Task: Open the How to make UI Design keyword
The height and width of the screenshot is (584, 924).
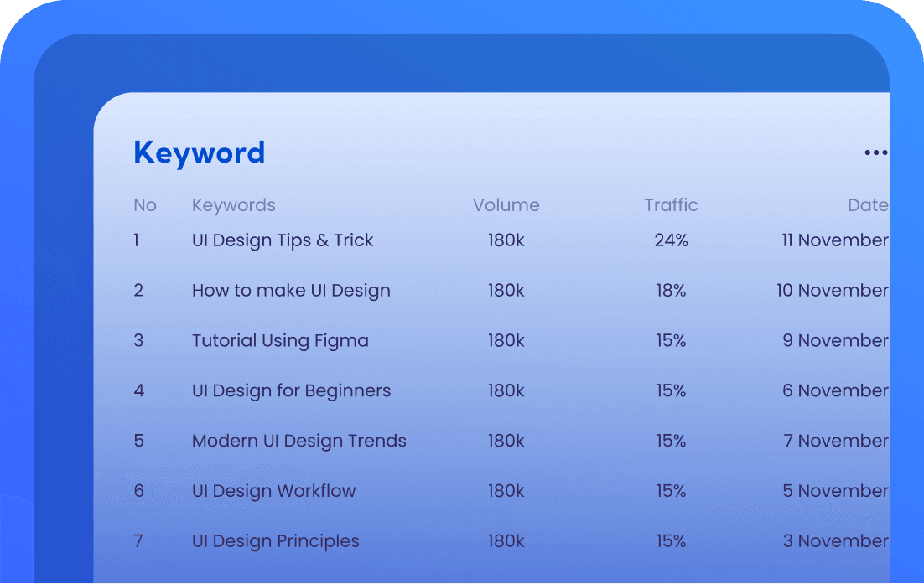Action: (291, 291)
